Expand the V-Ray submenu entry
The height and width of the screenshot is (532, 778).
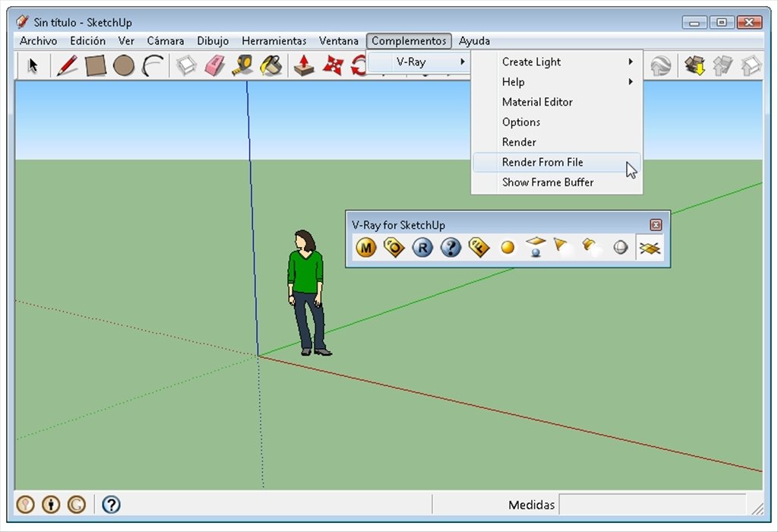point(419,62)
